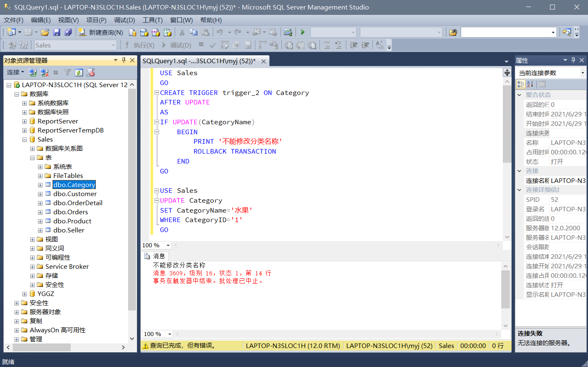Click the Decrease Indent icon
The width and height of the screenshot is (588, 367).
coord(353,45)
